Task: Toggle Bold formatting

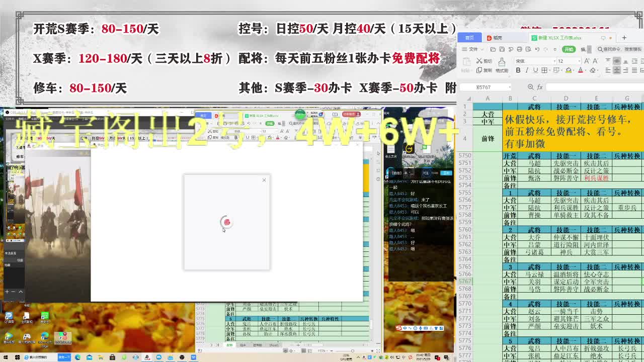Action: (518, 70)
